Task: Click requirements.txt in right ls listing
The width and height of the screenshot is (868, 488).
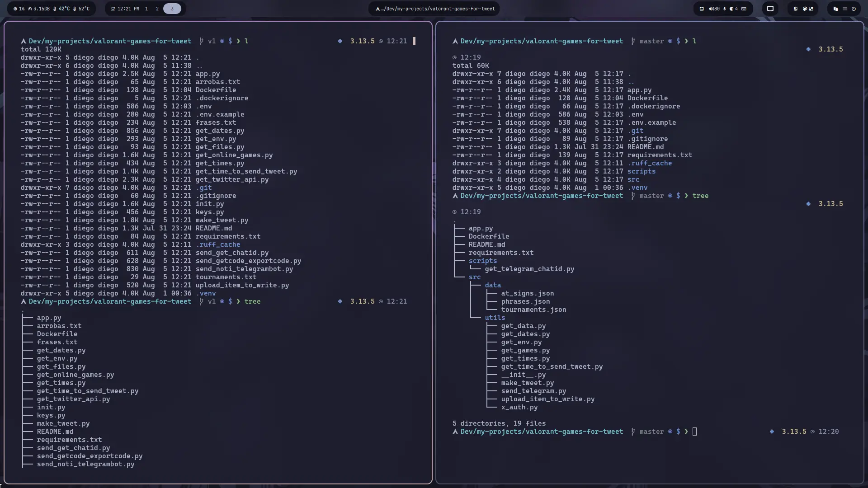Action: point(660,155)
